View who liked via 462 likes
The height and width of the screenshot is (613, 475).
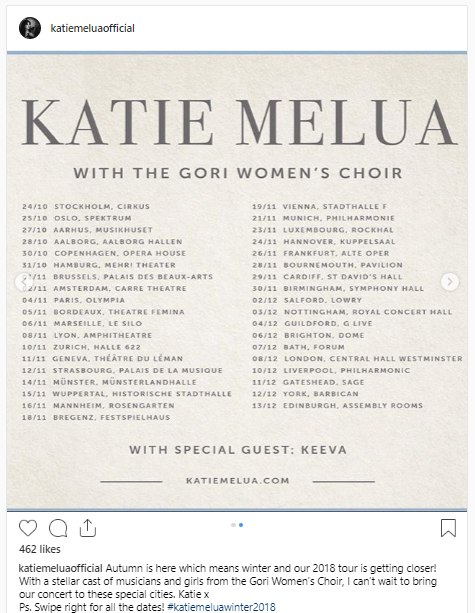(x=40, y=549)
